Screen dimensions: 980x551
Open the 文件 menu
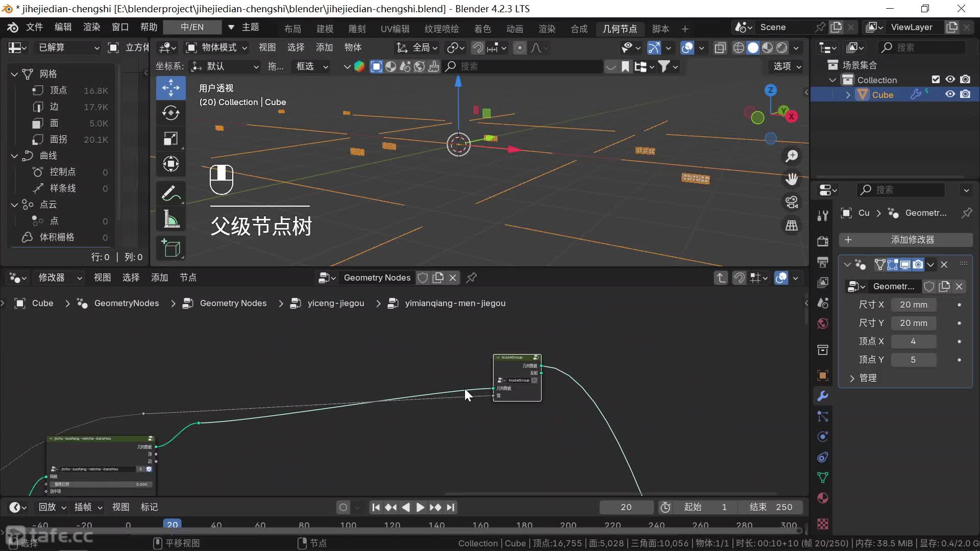(x=34, y=27)
